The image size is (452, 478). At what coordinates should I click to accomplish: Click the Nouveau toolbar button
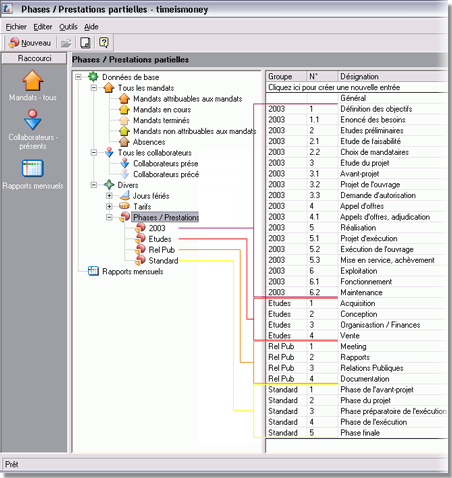click(x=30, y=43)
